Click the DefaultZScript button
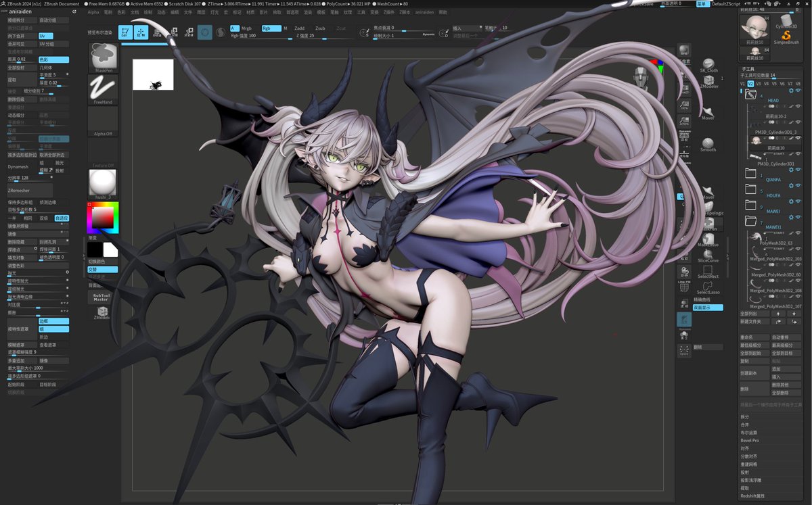Image resolution: width=812 pixels, height=505 pixels. [x=726, y=4]
